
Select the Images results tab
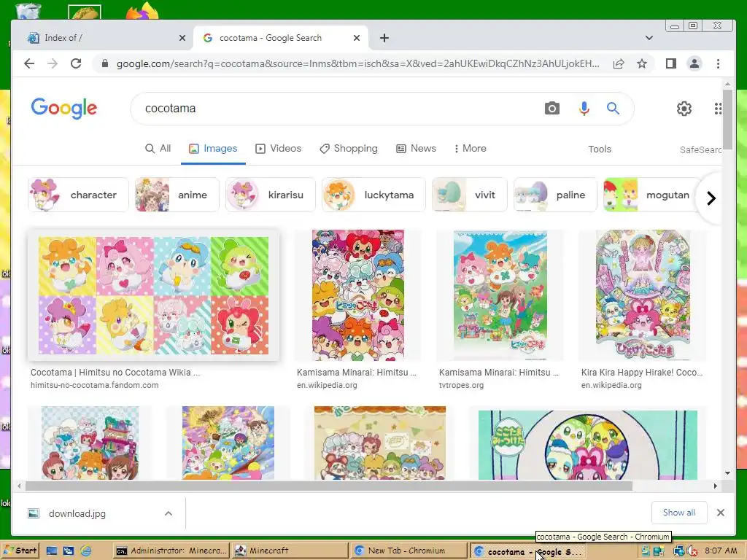tap(213, 149)
